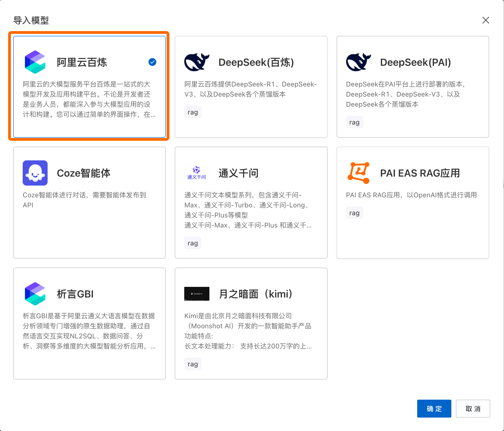The width and height of the screenshot is (504, 431).
Task: Click the Kimi description text
Action: (248, 331)
